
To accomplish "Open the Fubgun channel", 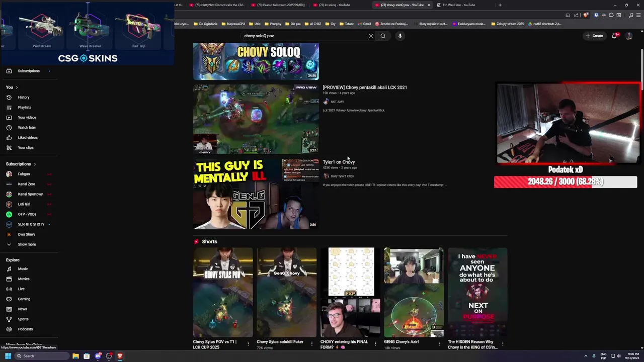I will [24, 174].
